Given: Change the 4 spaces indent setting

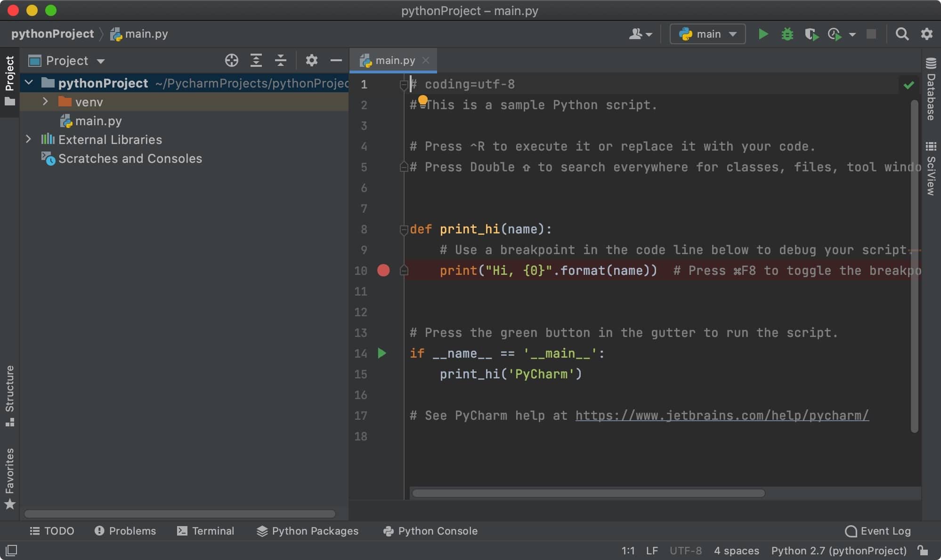Looking at the screenshot, I should coord(737,551).
